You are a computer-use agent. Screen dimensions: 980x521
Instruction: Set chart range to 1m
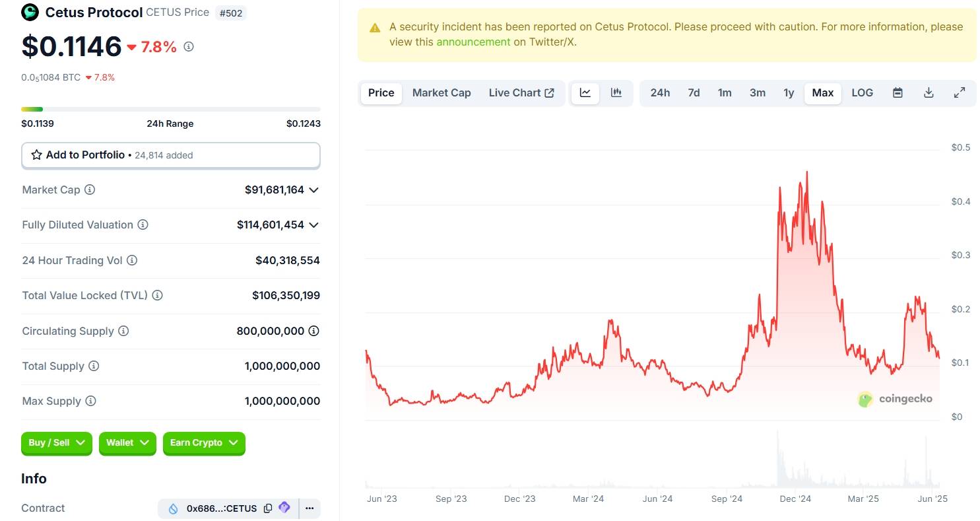725,93
